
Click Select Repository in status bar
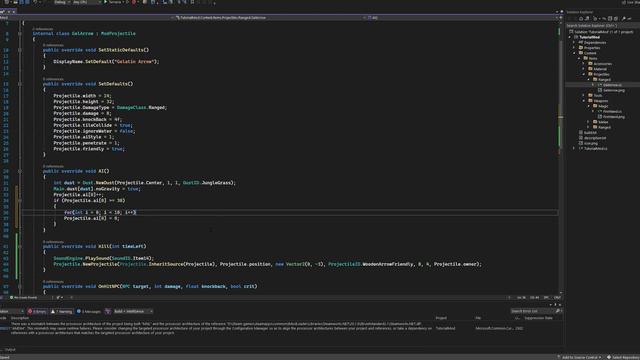click(x=623, y=357)
